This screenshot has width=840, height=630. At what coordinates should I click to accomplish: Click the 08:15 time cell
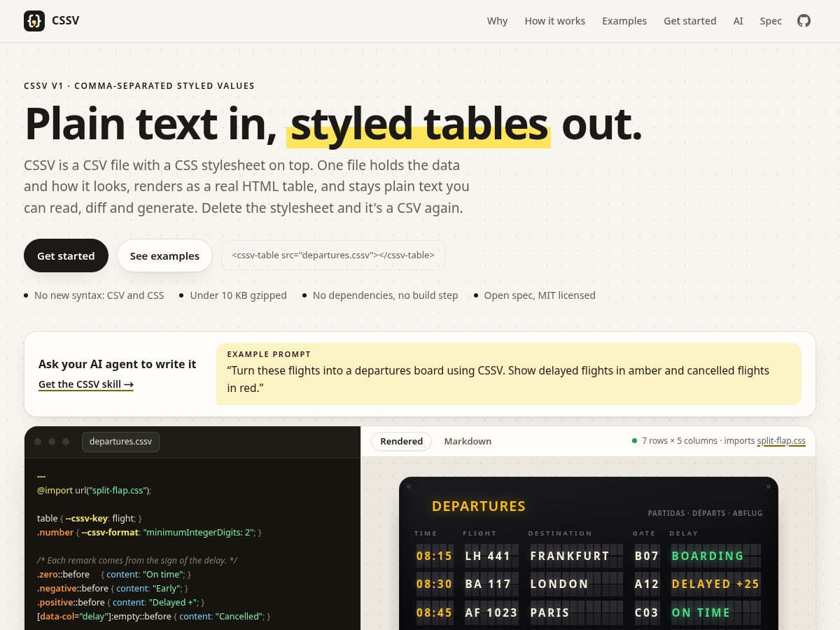click(435, 556)
